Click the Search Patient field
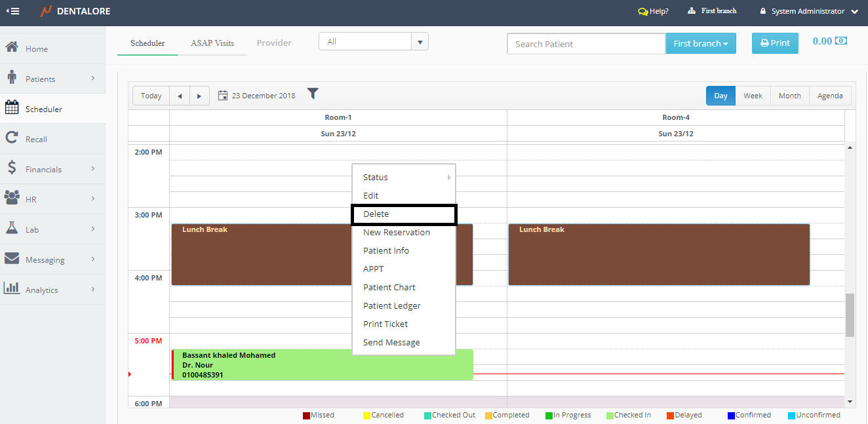This screenshot has height=424, width=868. click(x=586, y=44)
